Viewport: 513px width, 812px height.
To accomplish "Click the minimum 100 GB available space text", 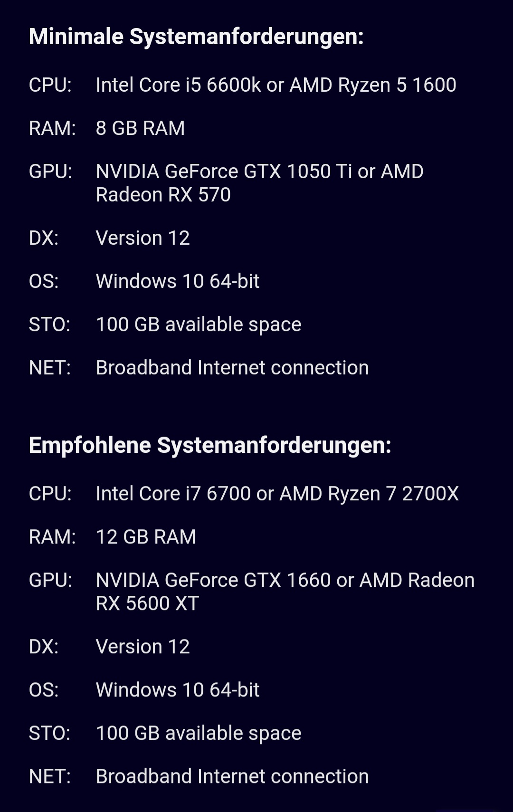I will point(199,325).
